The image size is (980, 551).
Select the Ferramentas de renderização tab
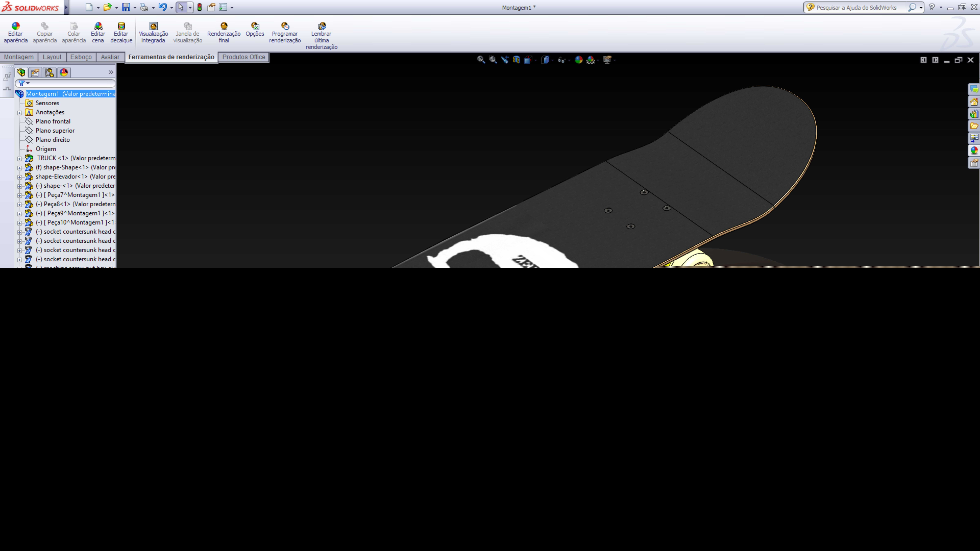[172, 57]
